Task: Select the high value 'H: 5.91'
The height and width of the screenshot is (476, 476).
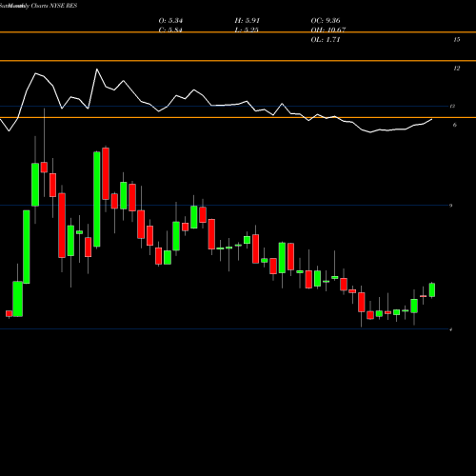Action: 248,21
